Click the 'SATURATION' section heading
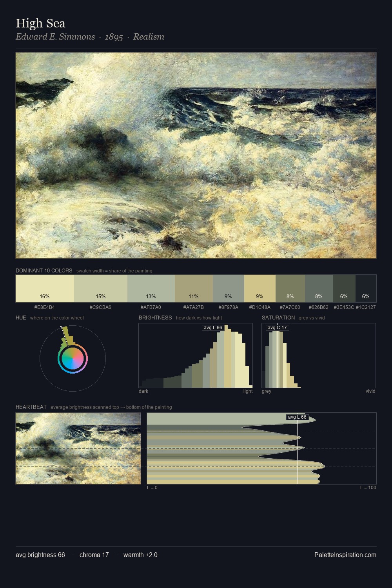 [278, 318]
